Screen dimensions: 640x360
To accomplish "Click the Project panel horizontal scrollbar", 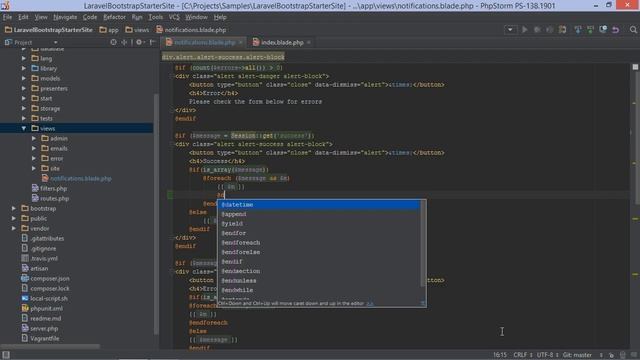I will tap(50, 347).
